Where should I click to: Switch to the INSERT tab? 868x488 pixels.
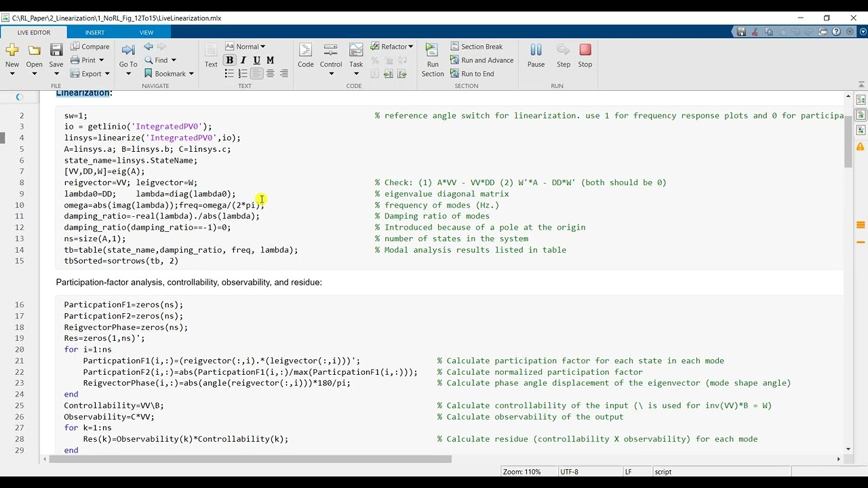(95, 33)
